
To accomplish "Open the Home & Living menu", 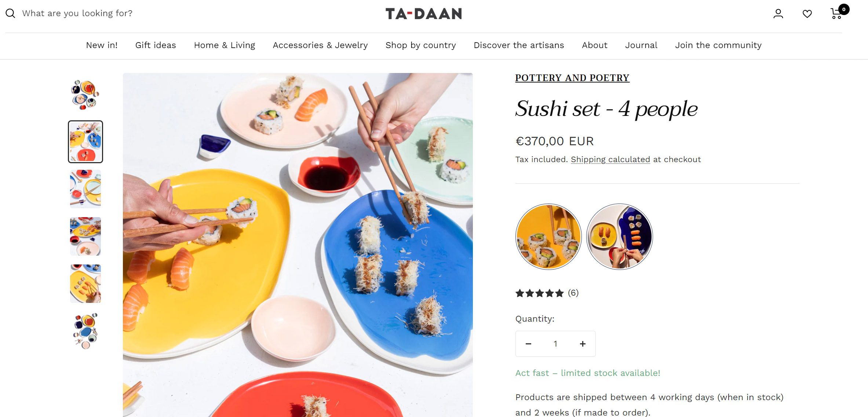I will click(x=225, y=45).
